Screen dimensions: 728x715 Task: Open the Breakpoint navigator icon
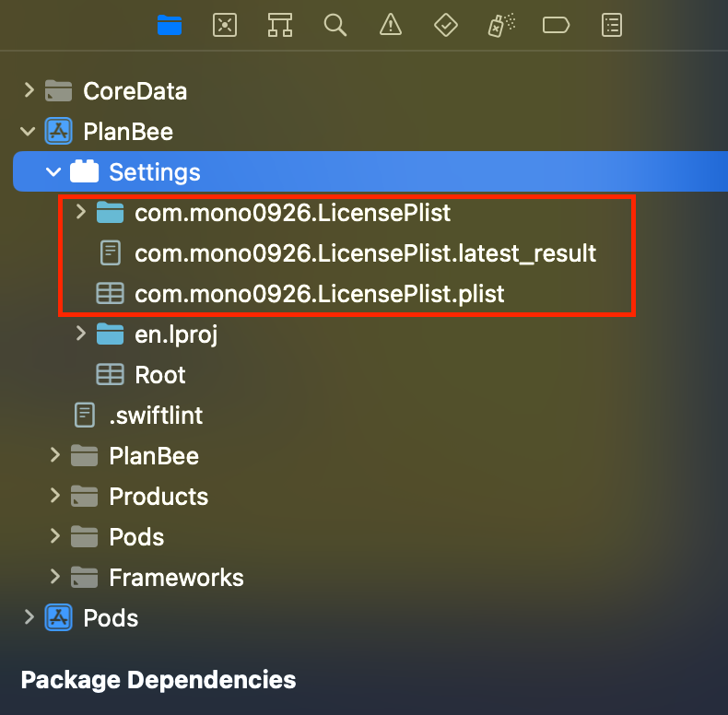click(x=556, y=25)
